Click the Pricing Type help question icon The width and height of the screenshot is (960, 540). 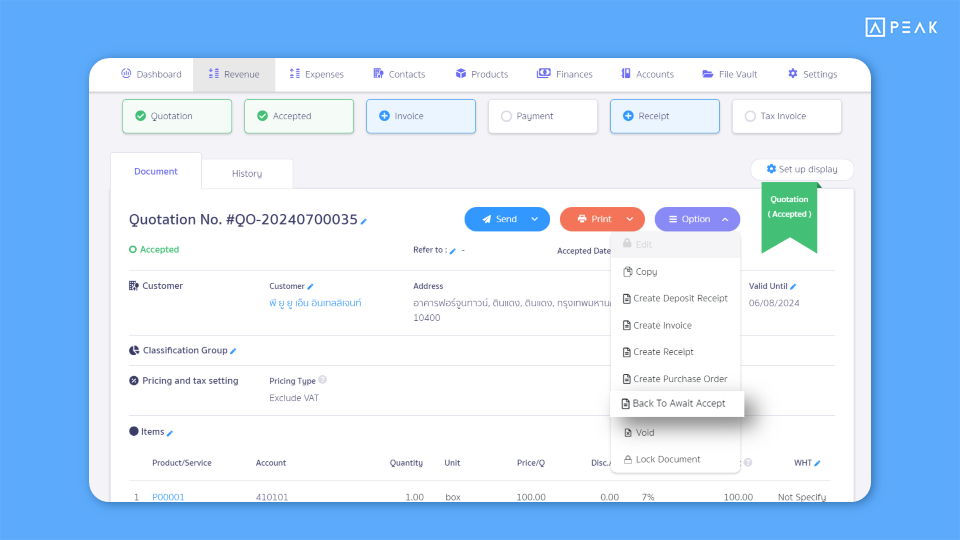coord(323,380)
